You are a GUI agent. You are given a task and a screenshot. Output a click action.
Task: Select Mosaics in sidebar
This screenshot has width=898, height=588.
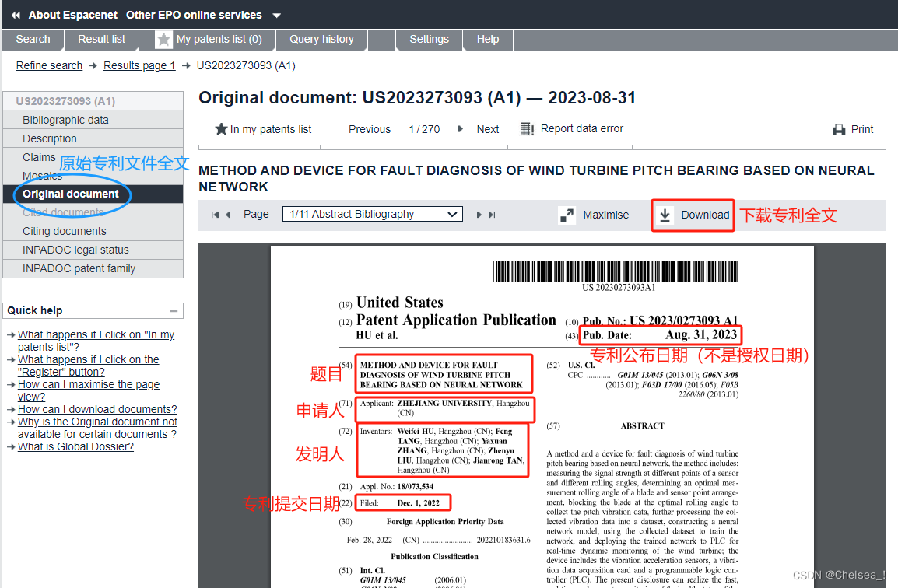coord(93,176)
